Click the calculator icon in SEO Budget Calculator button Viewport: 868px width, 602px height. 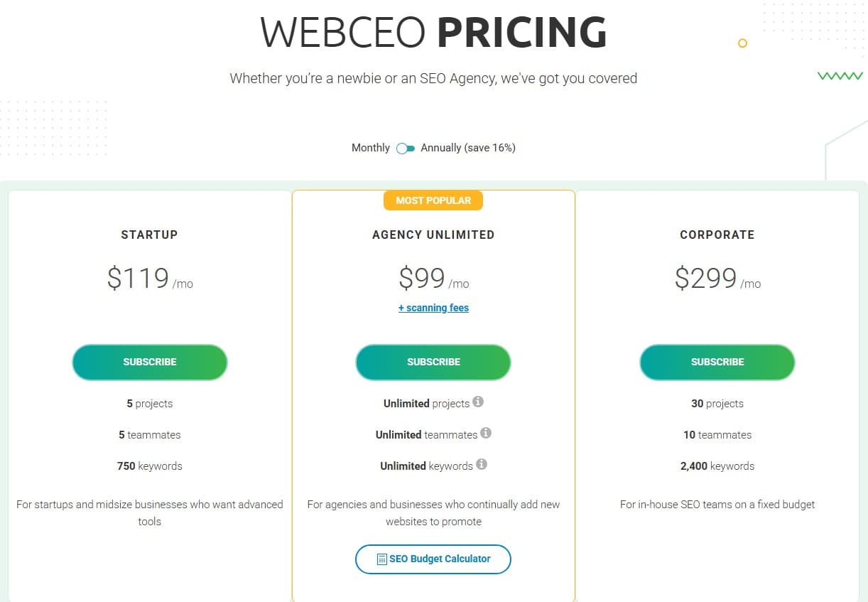pos(381,559)
